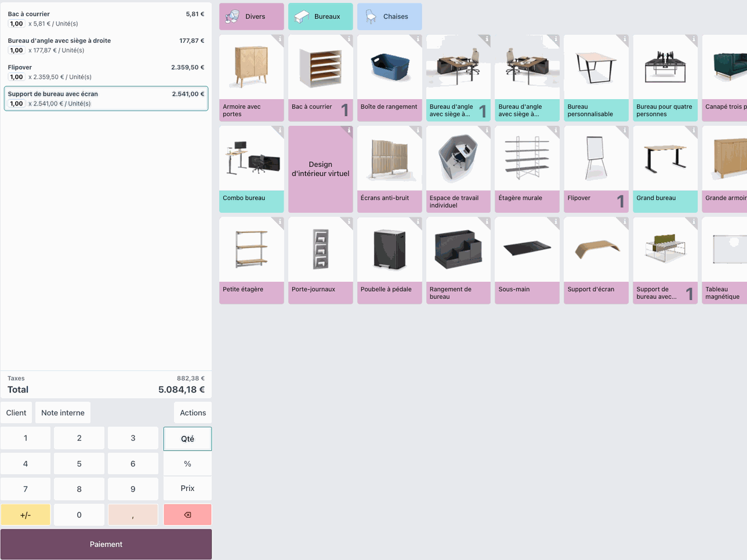Image resolution: width=747 pixels, height=560 pixels.
Task: Add Tableau magnétique to order
Action: click(x=724, y=260)
